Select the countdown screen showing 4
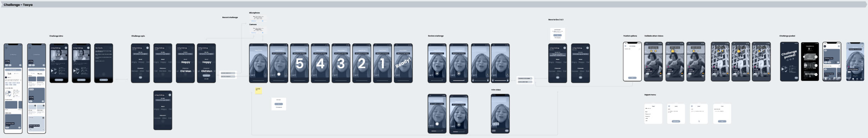Viewport: 868px width, 138px height. pos(320,63)
